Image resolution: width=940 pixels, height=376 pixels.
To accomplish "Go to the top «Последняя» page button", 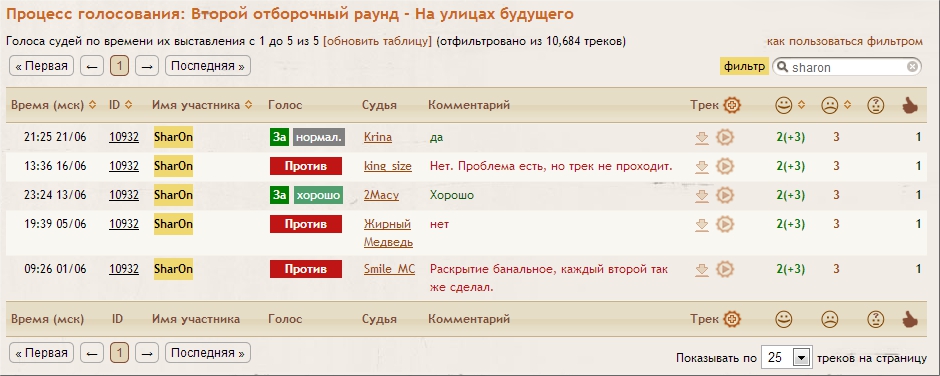I will (207, 66).
